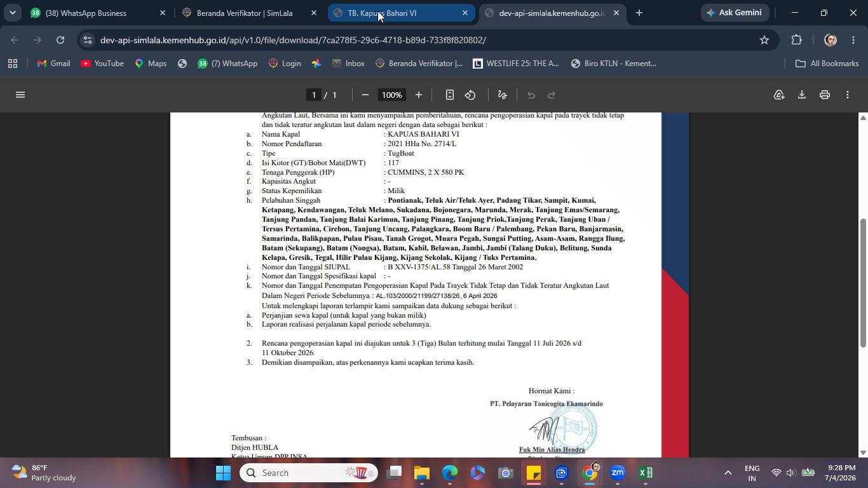
Task: View site information for the URL
Action: pyautogui.click(x=88, y=40)
